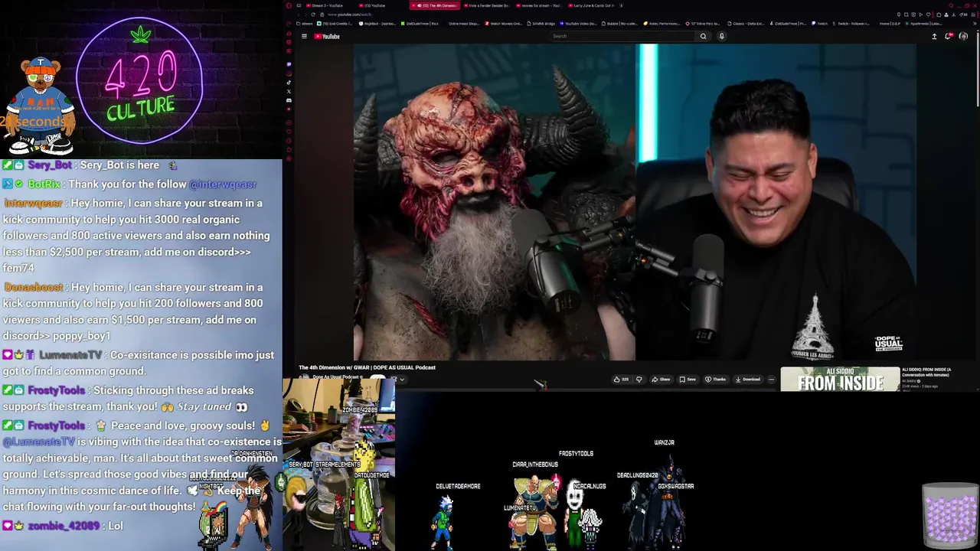Open more actions ellipsis under video

tap(771, 380)
